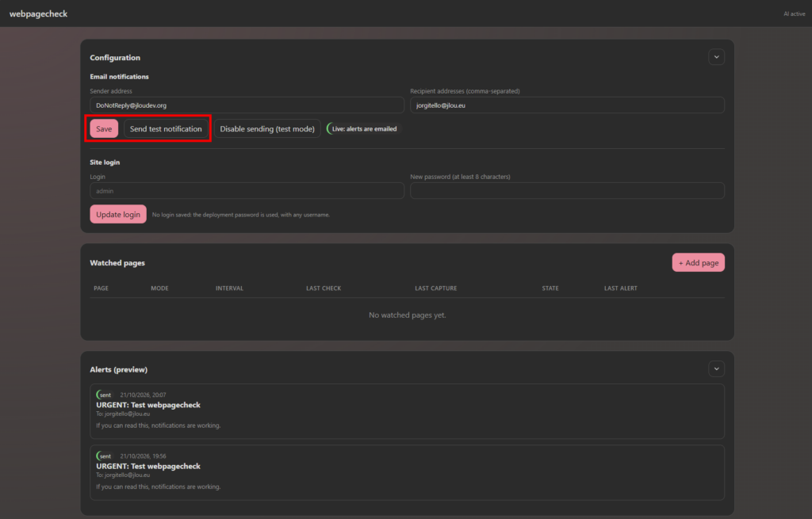Send a test notification

pyautogui.click(x=166, y=129)
